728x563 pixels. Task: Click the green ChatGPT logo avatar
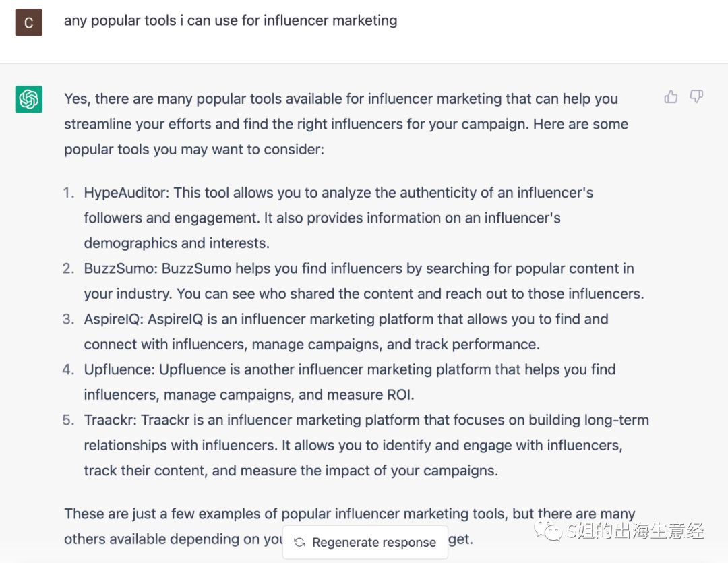click(29, 99)
